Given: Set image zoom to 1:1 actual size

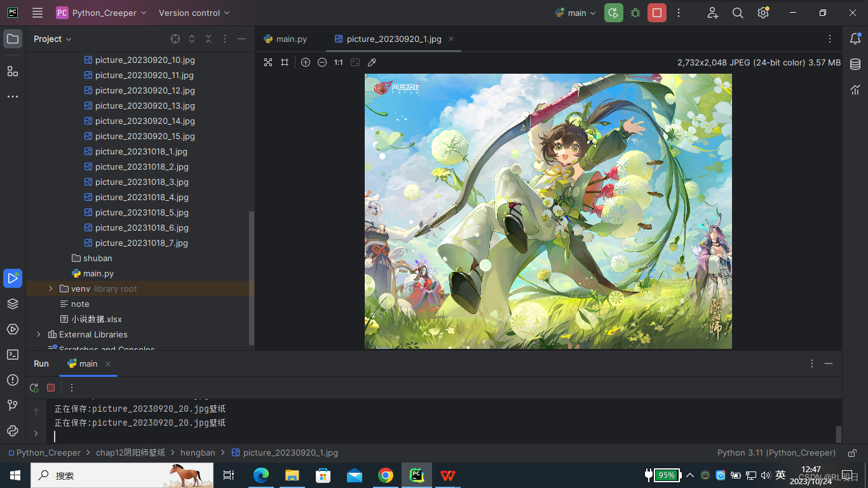Looking at the screenshot, I should pyautogui.click(x=337, y=62).
